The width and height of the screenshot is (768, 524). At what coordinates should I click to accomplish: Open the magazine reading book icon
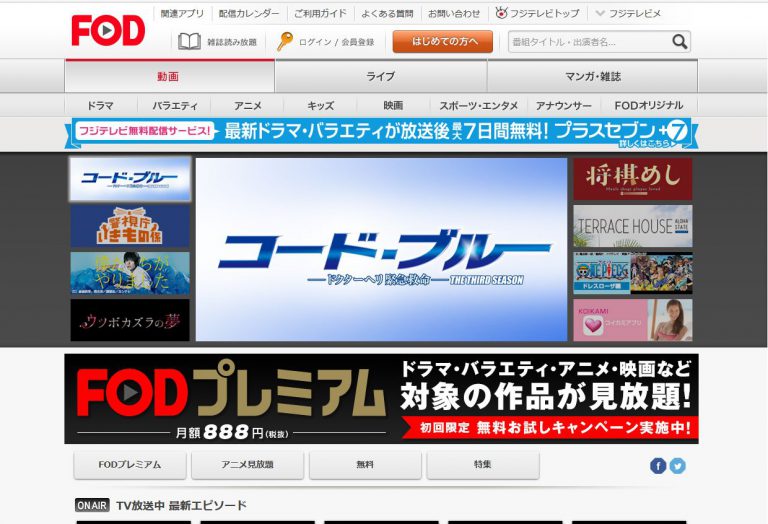[x=190, y=42]
